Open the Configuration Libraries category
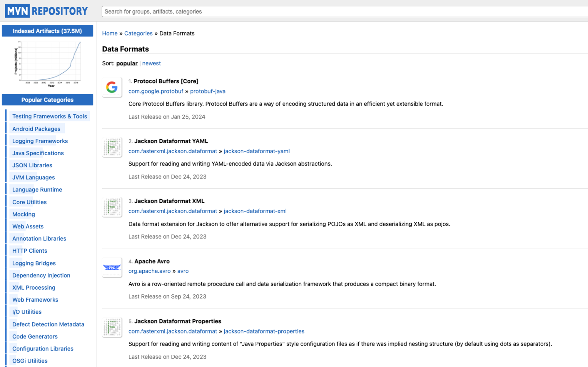The width and height of the screenshot is (588, 367). coord(43,348)
